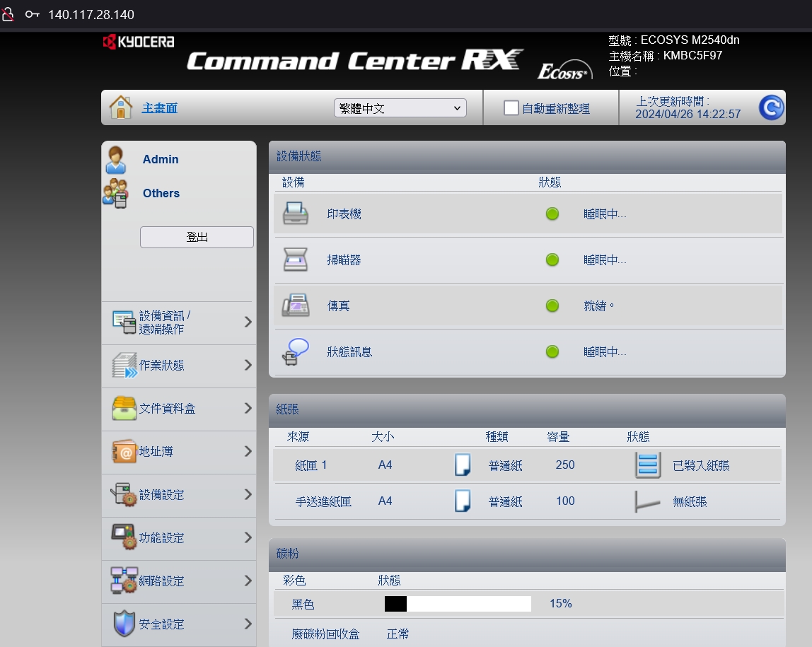Click the 安全設定 shield icon
The image size is (812, 647).
pyautogui.click(x=124, y=623)
